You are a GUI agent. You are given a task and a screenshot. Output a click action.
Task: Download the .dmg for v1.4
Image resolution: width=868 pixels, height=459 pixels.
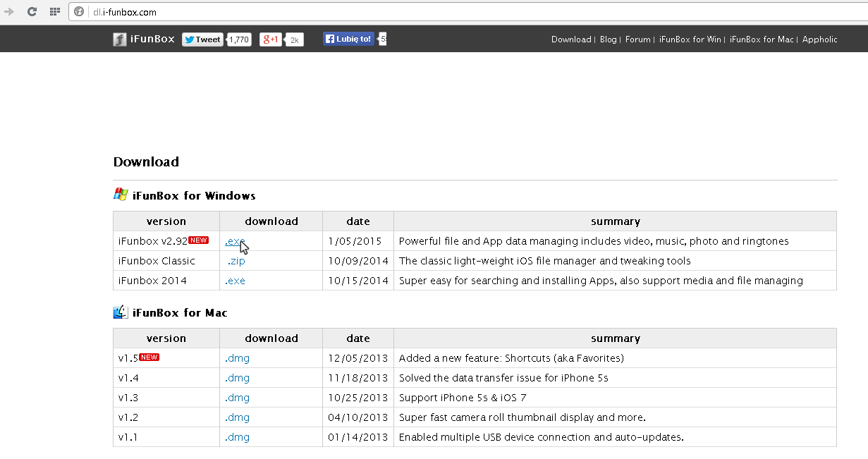coord(237,378)
